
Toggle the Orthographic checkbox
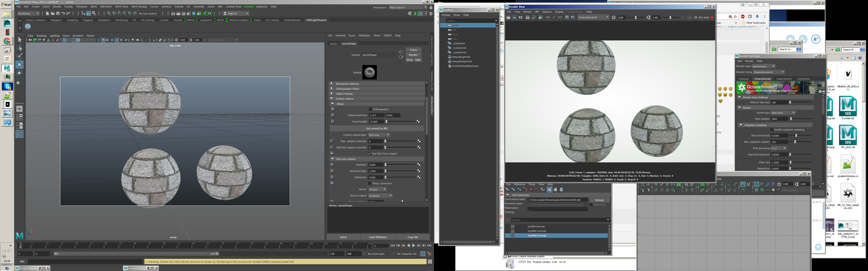[370, 109]
